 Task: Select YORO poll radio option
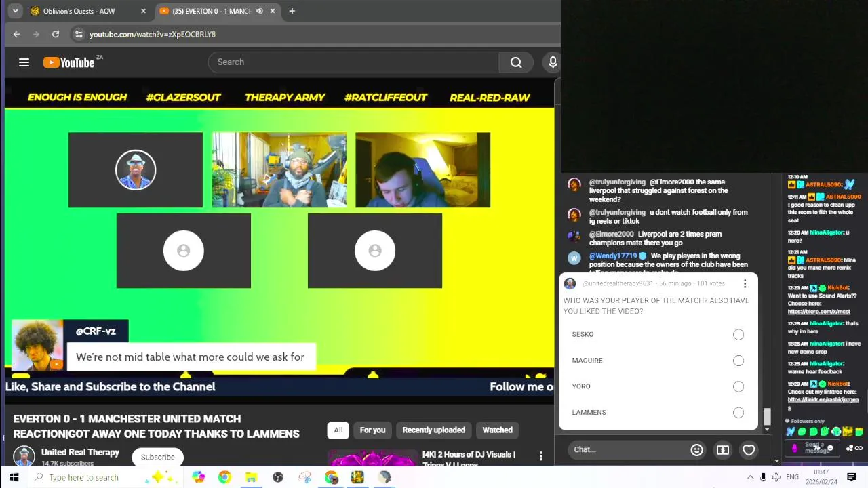(738, 386)
